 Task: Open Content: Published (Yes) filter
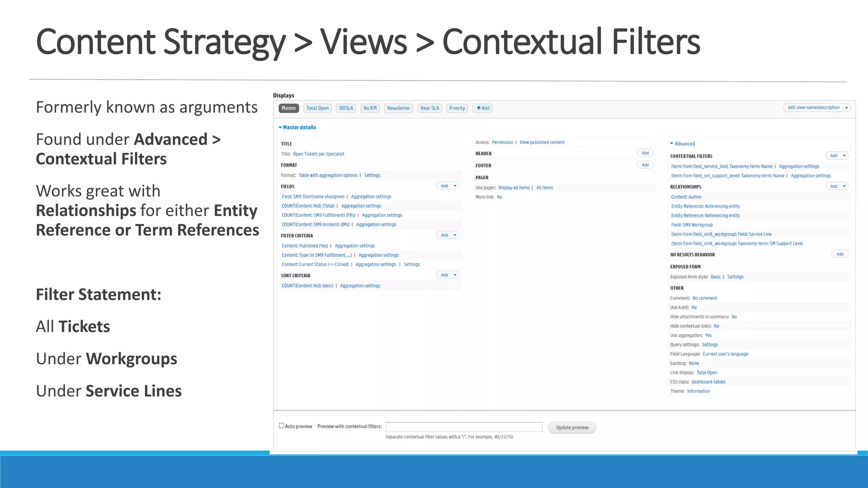pyautogui.click(x=305, y=246)
